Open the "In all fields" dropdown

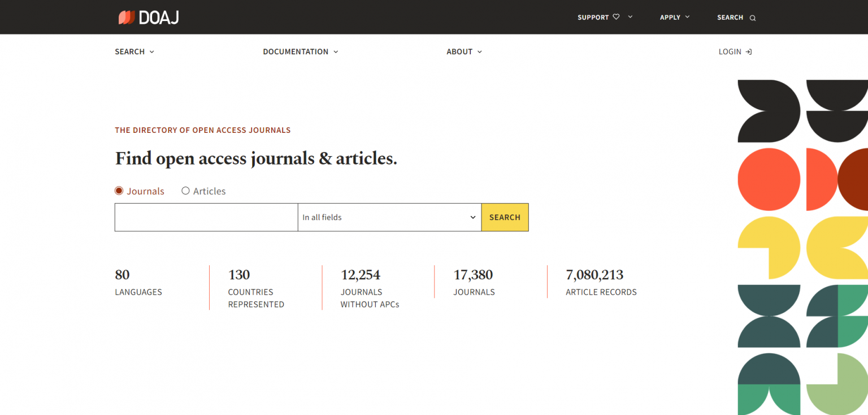(389, 217)
